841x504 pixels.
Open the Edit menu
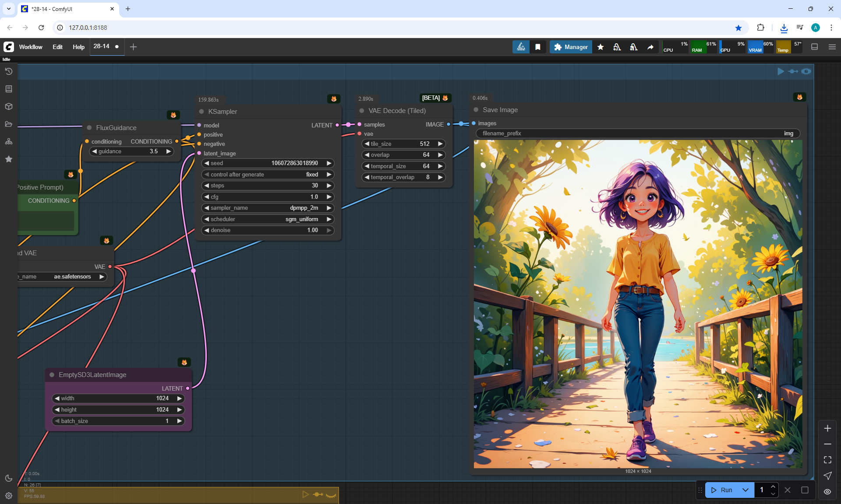point(57,47)
